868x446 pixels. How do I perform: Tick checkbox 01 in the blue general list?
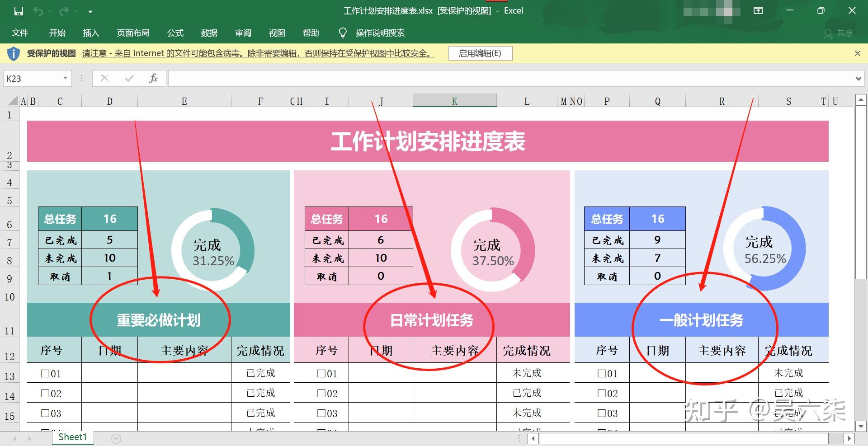(x=601, y=373)
